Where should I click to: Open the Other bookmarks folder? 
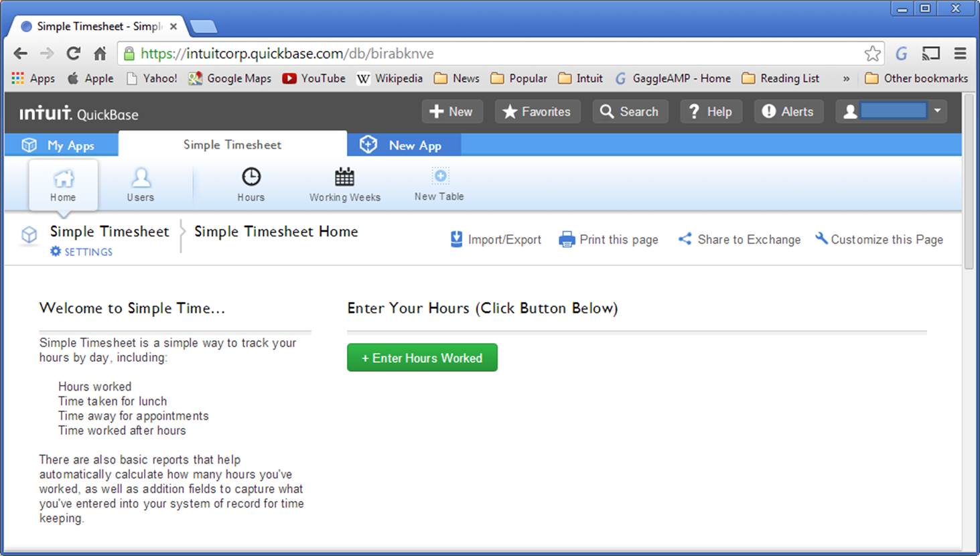(916, 78)
